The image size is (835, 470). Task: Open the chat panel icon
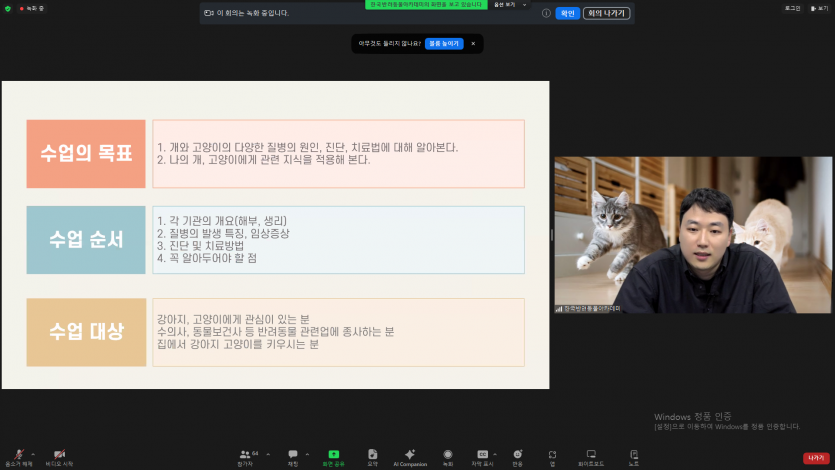tap(293, 454)
